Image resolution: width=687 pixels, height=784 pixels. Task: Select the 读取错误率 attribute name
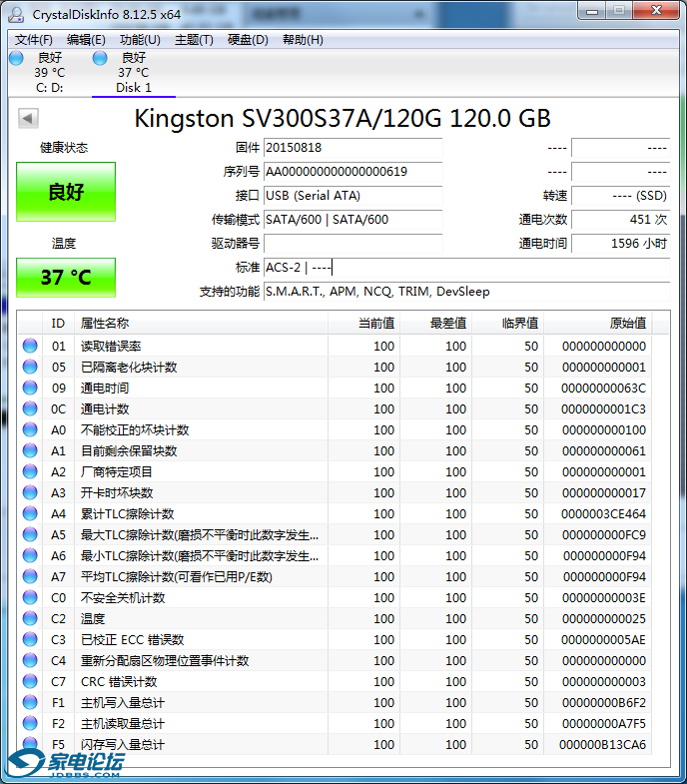click(x=111, y=346)
